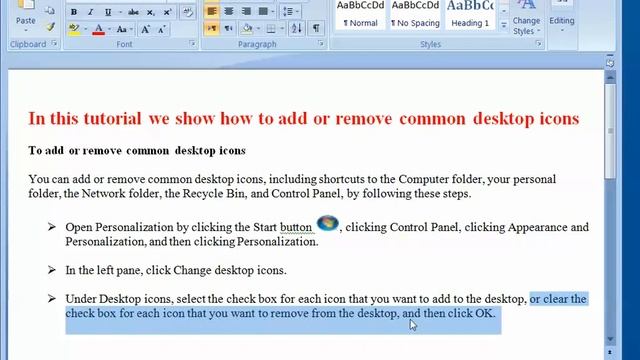This screenshot has width=640, height=360.
Task: Select Left-to-Right text direction
Action: (x=211, y=29)
